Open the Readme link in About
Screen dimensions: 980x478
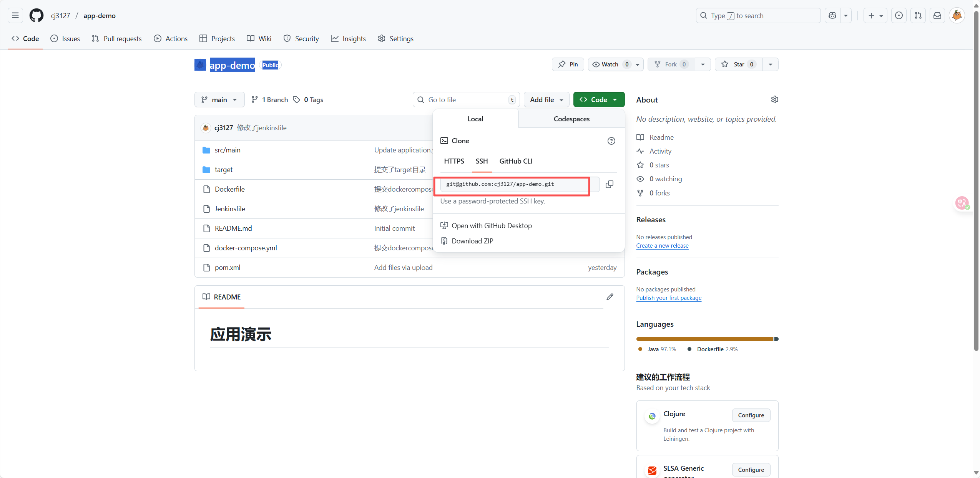[655, 137]
